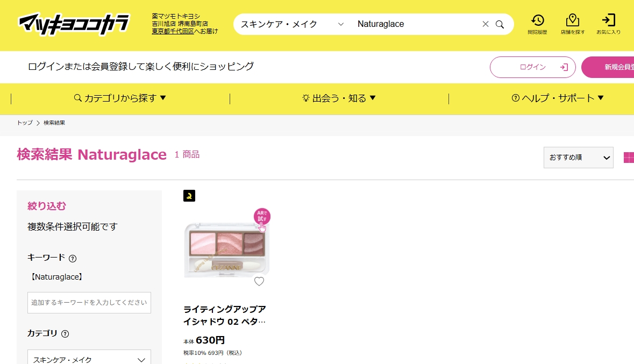Image resolution: width=634 pixels, height=364 pixels.
Task: Click the black badge icon above product
Action: tap(189, 196)
